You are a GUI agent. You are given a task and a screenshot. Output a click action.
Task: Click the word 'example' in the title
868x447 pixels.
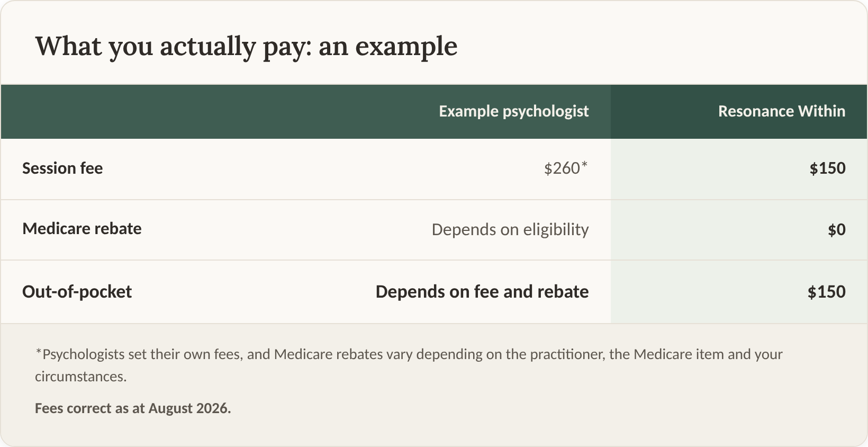pyautogui.click(x=406, y=47)
